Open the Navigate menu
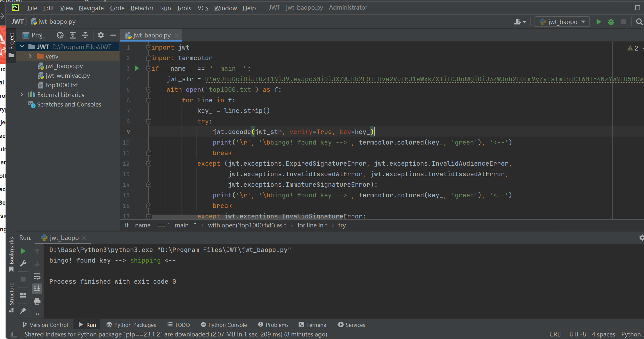The height and width of the screenshot is (339, 644). click(x=91, y=8)
